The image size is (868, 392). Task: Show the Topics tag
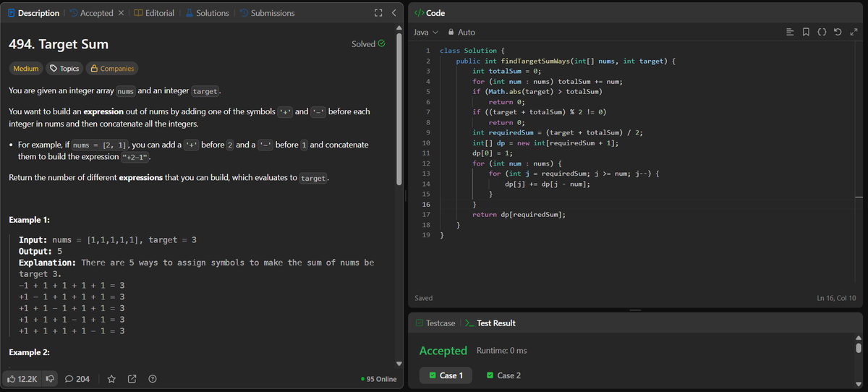64,69
